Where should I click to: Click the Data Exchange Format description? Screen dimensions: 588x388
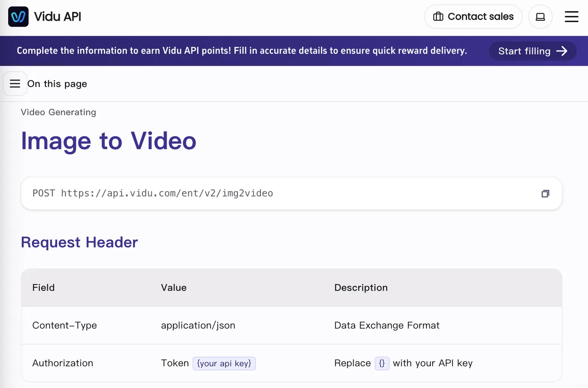(387, 325)
